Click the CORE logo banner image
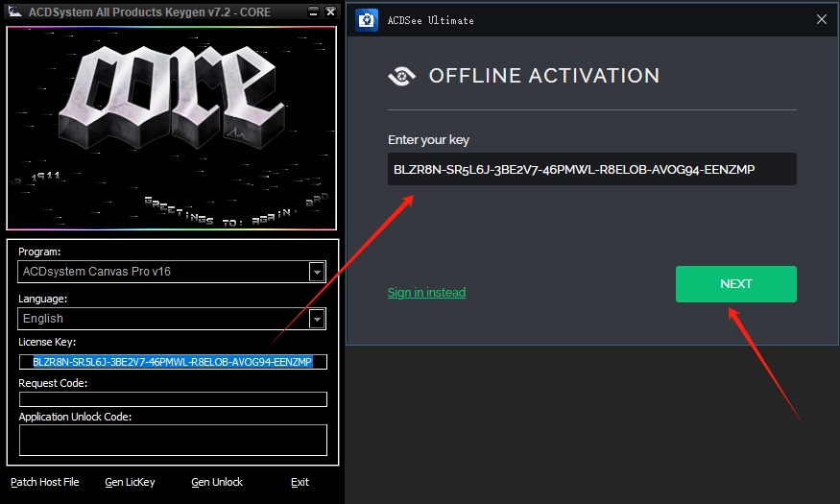Viewport: 840px width, 504px height. pos(172,128)
